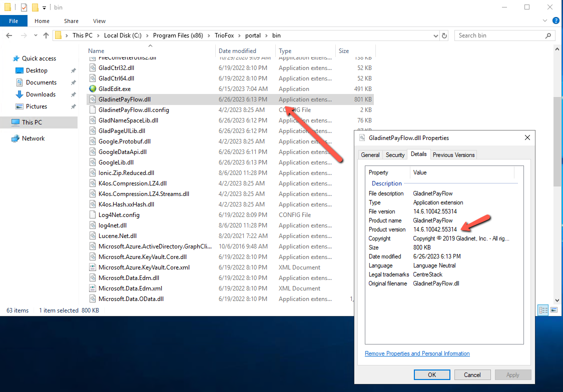Expand address bar history dropdown

(435, 35)
